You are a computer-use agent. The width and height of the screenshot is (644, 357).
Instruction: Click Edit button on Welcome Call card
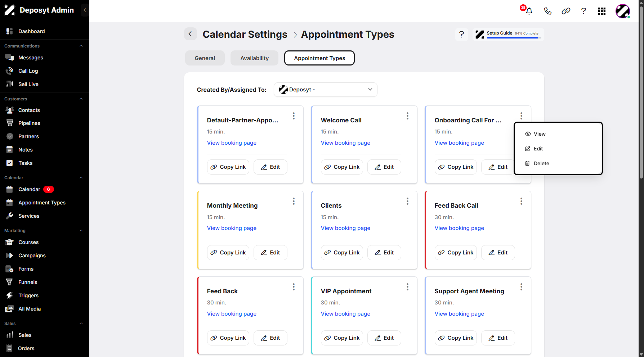(x=384, y=167)
